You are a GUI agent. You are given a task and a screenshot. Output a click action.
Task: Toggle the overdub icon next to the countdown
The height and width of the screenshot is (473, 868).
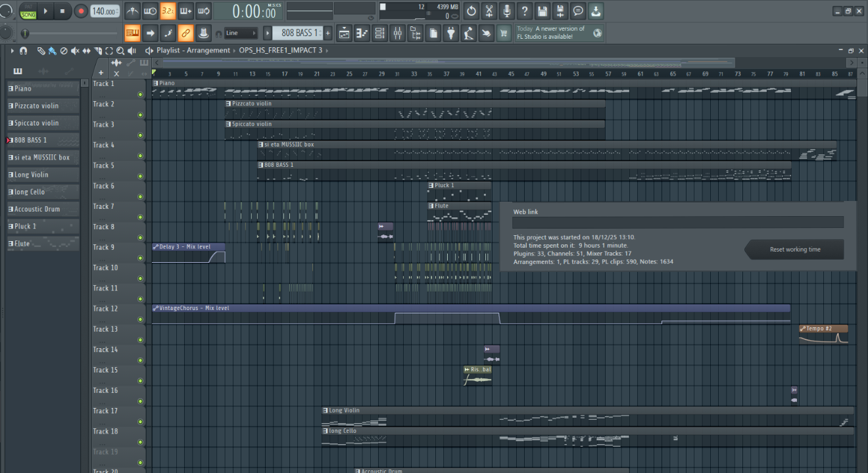(x=185, y=11)
